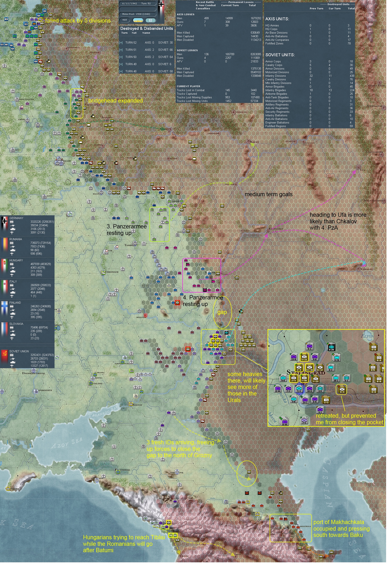Click the 6/11/1942 Turn: 52 date bar
The width and height of the screenshot is (392, 571).
coord(138,3)
